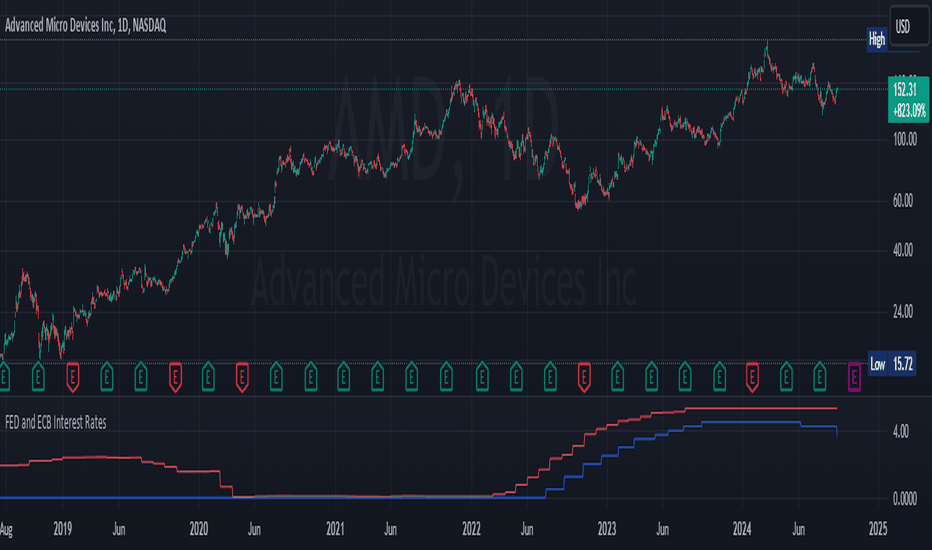Screen dimensions: 932x550
Task: Open the red earnings marker for January 2019
Action: (73, 376)
